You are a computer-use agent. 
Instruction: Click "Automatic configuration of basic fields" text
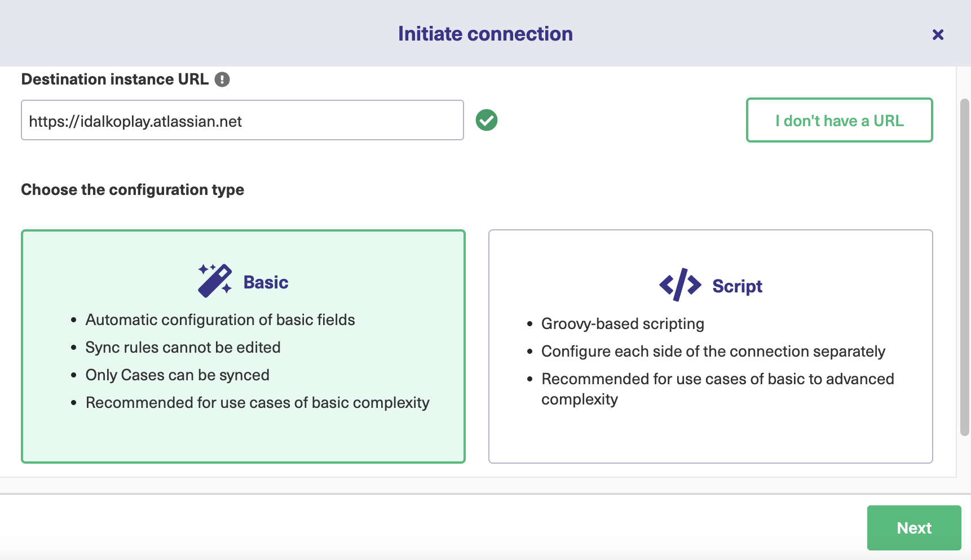pyautogui.click(x=220, y=320)
